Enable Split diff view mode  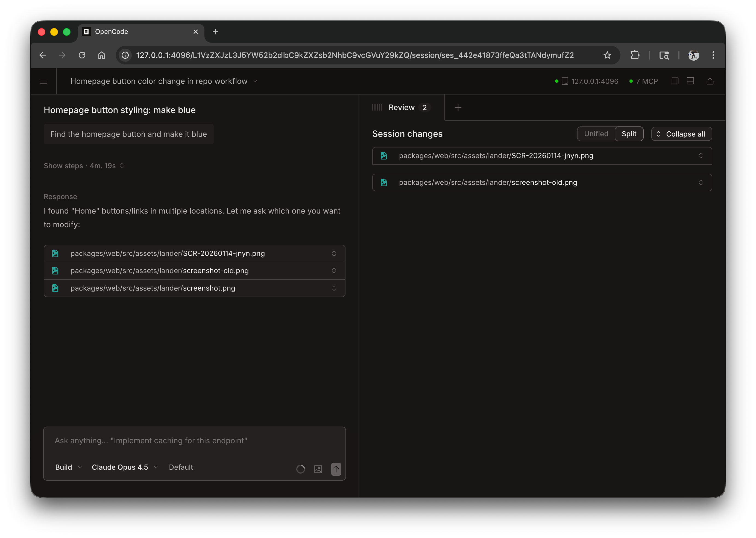pyautogui.click(x=629, y=134)
